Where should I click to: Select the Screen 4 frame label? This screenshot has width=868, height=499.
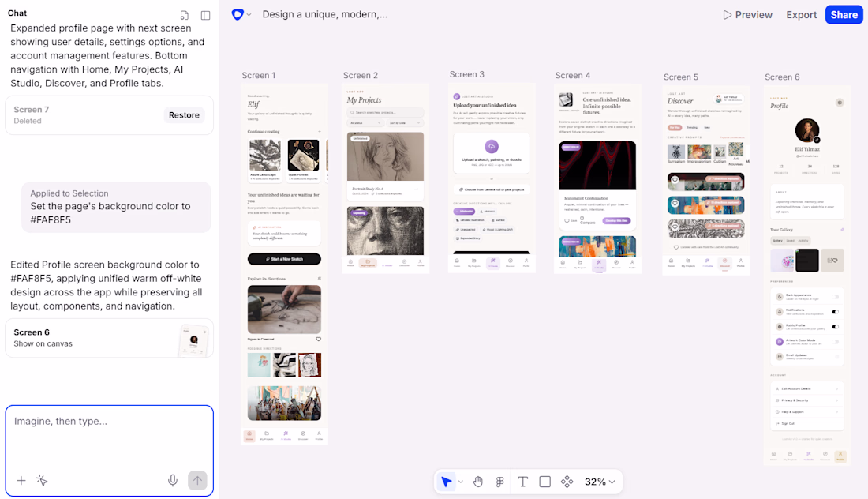[572, 75]
